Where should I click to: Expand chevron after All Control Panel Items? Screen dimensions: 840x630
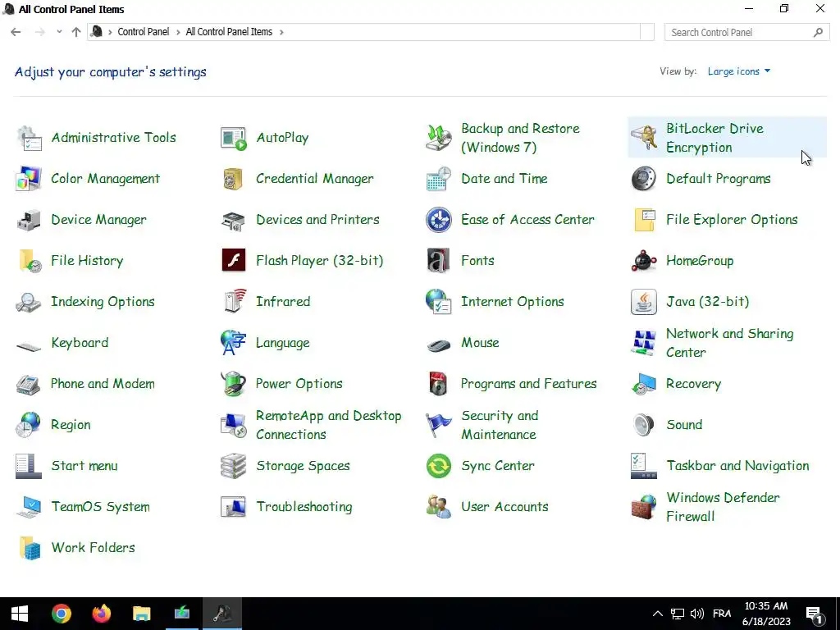[281, 32]
